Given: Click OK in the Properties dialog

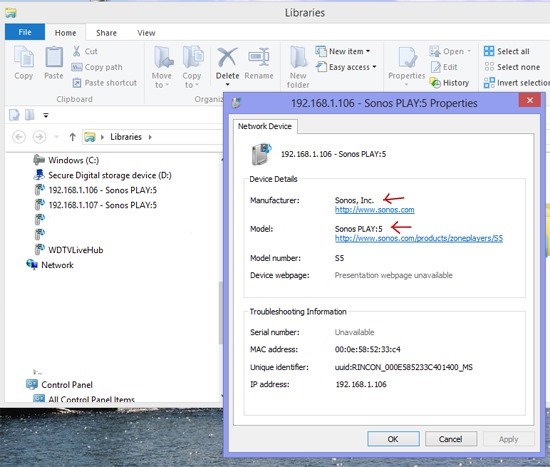Looking at the screenshot, I should pyautogui.click(x=393, y=439).
